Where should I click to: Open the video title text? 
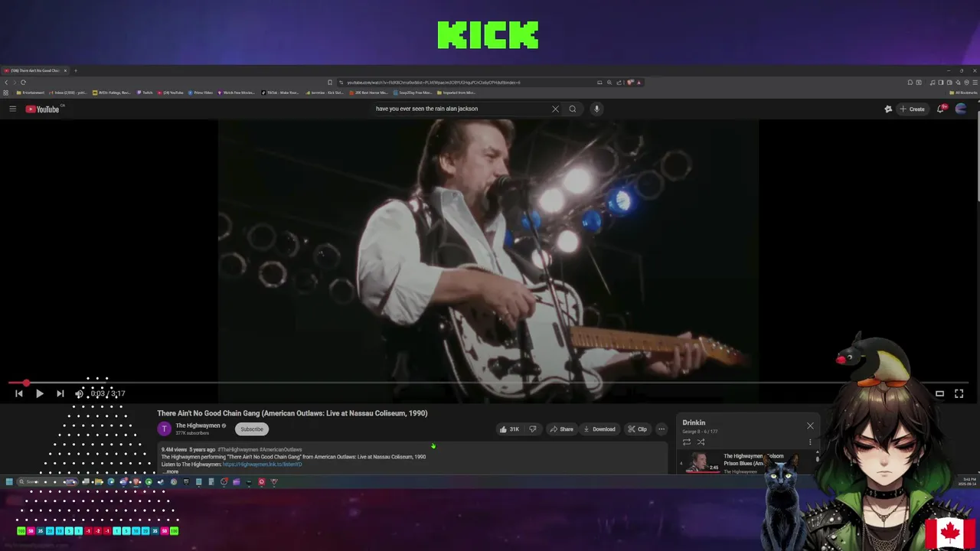pyautogui.click(x=292, y=413)
